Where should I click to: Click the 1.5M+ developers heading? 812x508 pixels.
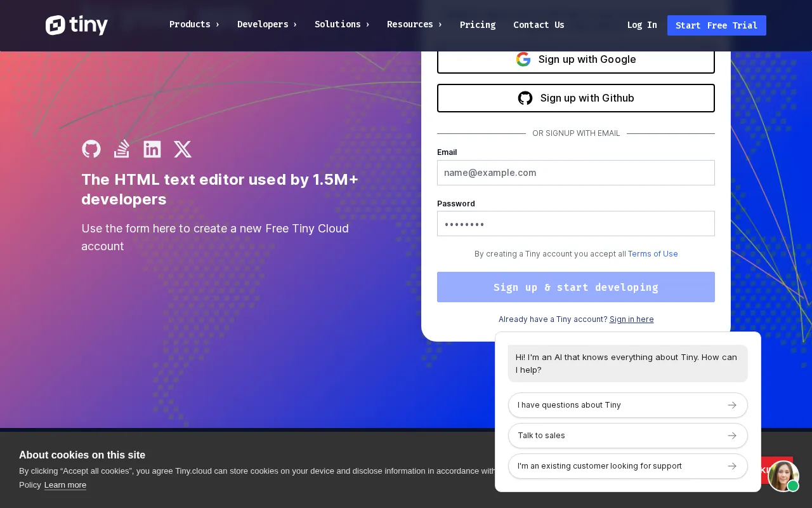(220, 189)
